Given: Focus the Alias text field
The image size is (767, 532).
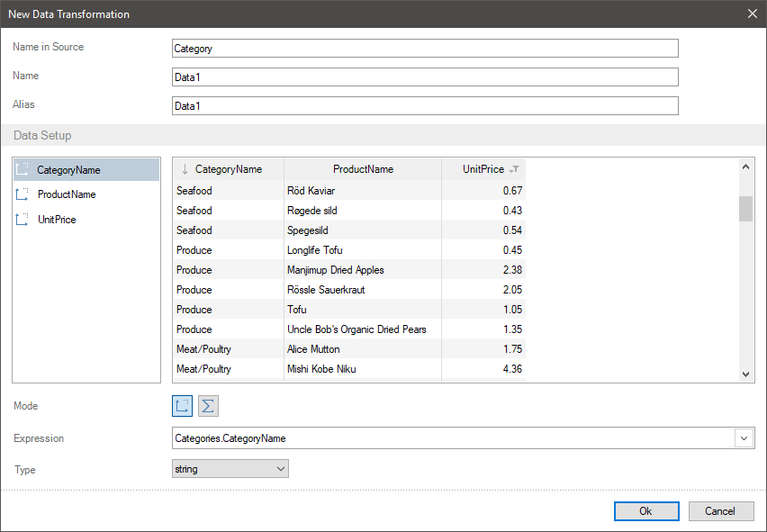Looking at the screenshot, I should [x=424, y=106].
